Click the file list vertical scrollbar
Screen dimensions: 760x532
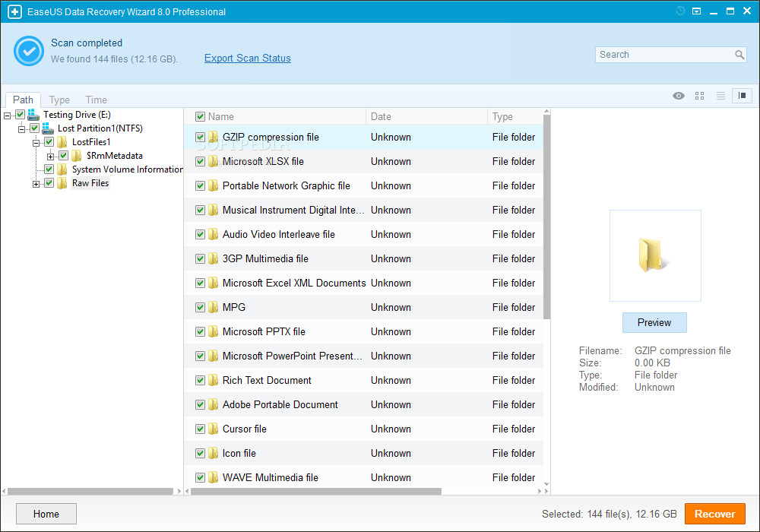546,217
